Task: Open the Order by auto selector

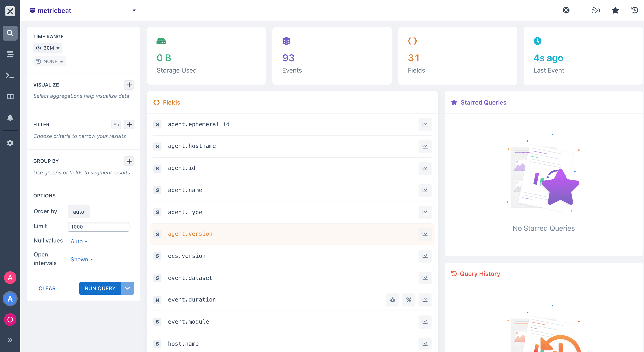Action: tap(78, 212)
